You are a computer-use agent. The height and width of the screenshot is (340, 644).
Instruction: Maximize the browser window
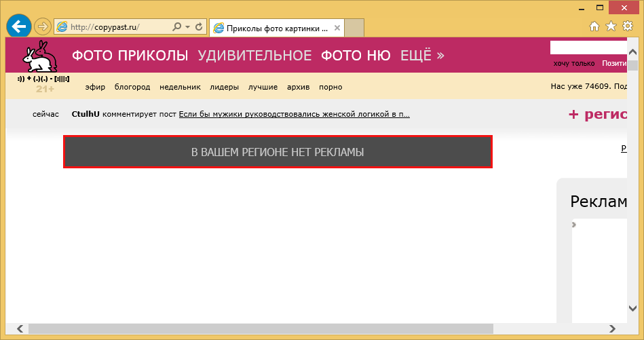pyautogui.click(x=600, y=7)
